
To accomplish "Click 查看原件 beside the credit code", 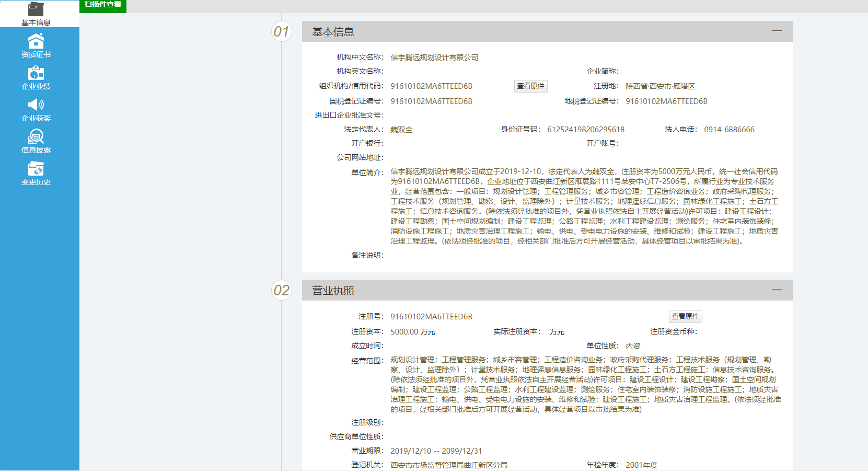I will pos(530,86).
